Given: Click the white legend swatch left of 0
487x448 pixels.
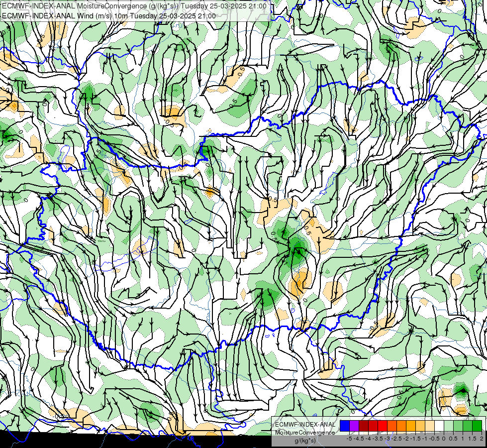Looking at the screenshot, I should 439,426.
